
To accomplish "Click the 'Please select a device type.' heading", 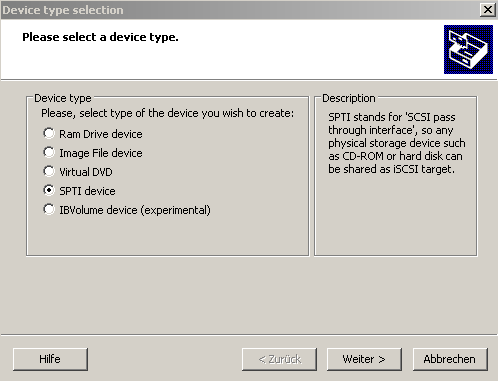I will [100, 37].
